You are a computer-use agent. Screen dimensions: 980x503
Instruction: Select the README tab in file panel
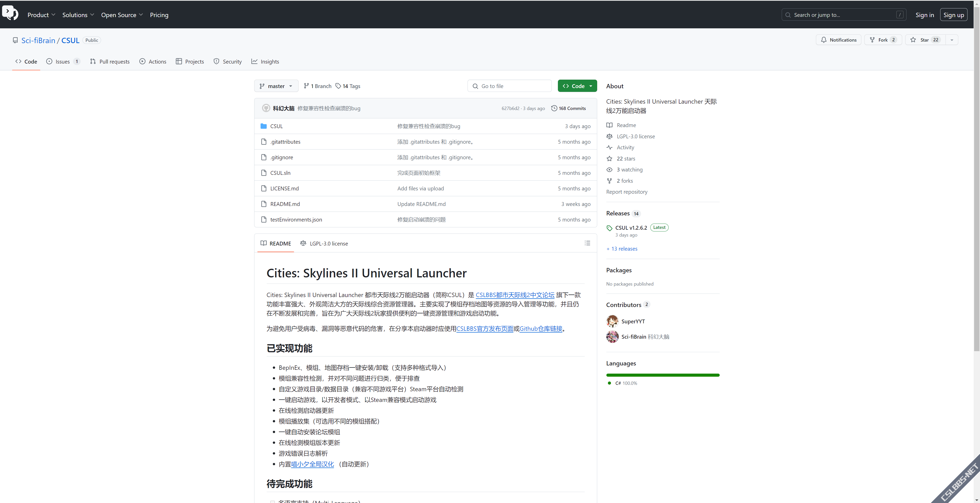pyautogui.click(x=276, y=243)
